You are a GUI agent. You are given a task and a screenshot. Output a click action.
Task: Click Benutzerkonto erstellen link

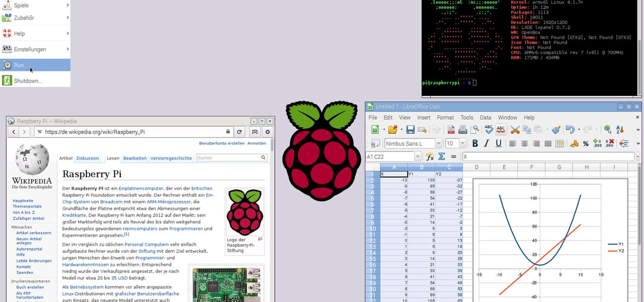(222, 143)
